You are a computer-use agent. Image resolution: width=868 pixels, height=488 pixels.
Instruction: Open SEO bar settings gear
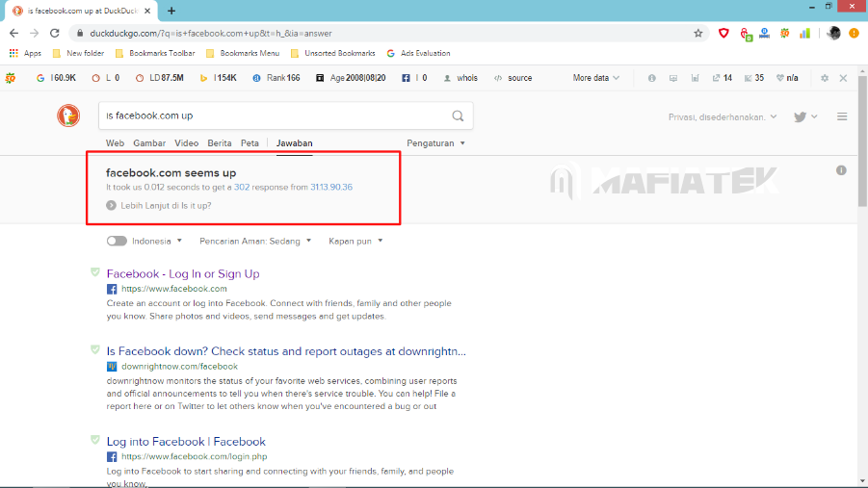pos(825,78)
